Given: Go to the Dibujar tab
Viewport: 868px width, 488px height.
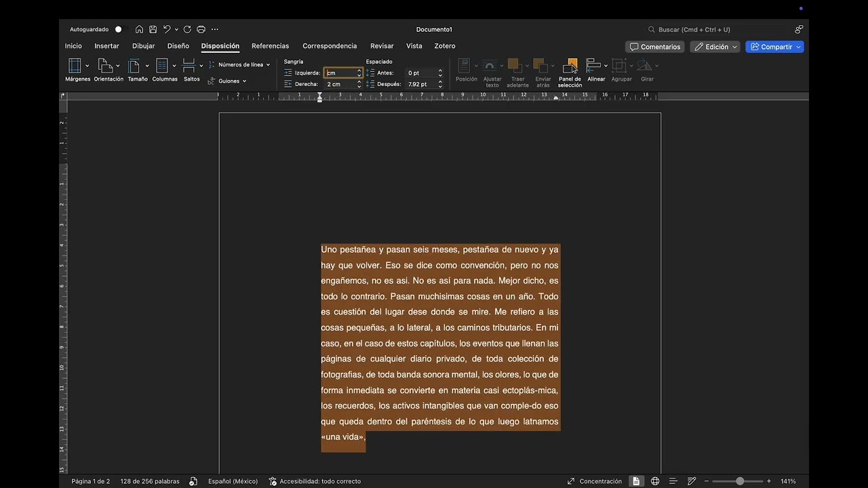Looking at the screenshot, I should [143, 46].
